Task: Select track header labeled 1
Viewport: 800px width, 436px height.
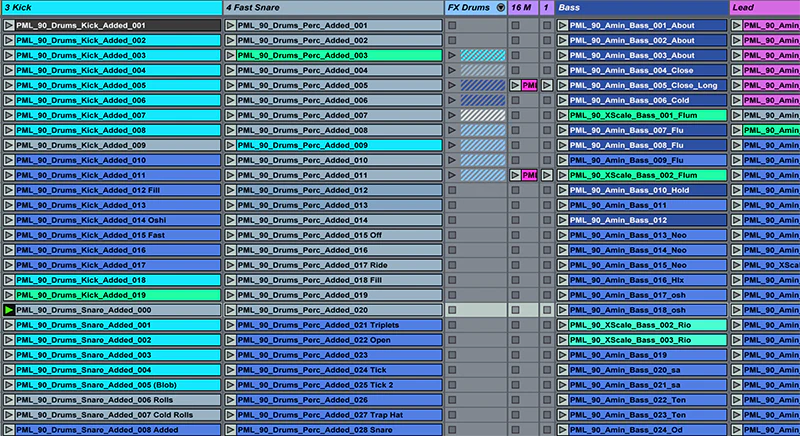Action: pyautogui.click(x=546, y=8)
